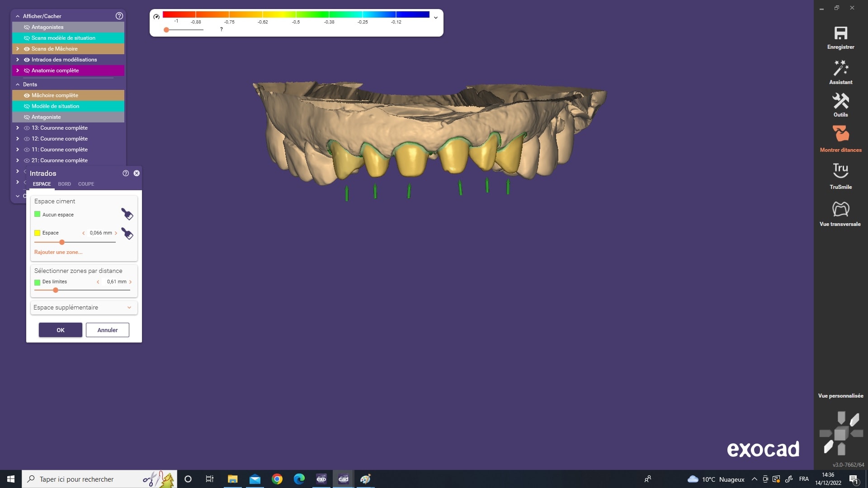This screenshot has height=488, width=868.
Task: Switch to the BORD tab
Action: [64, 184]
